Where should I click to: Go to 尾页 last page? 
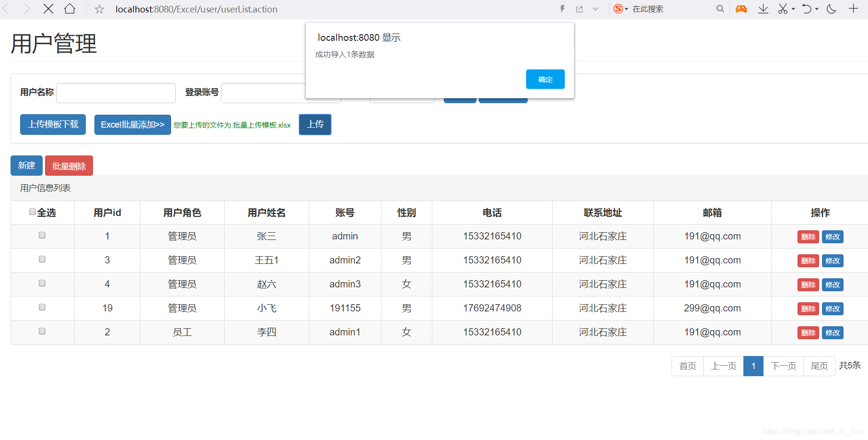[819, 366]
